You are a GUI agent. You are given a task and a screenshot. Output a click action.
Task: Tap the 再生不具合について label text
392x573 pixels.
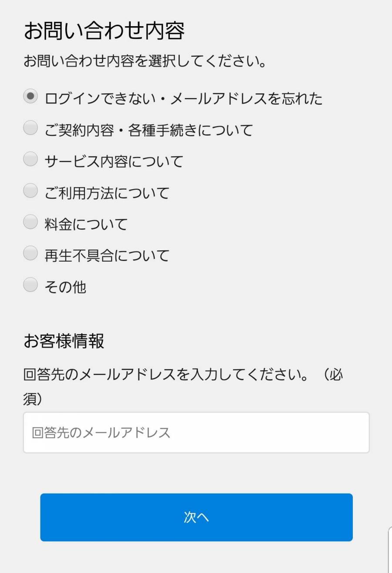pos(107,256)
